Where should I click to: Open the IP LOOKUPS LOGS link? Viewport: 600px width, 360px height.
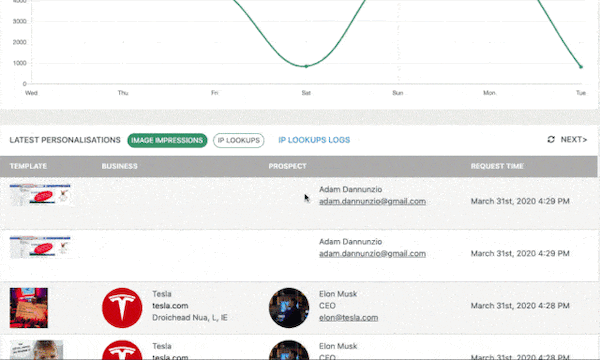[314, 140]
